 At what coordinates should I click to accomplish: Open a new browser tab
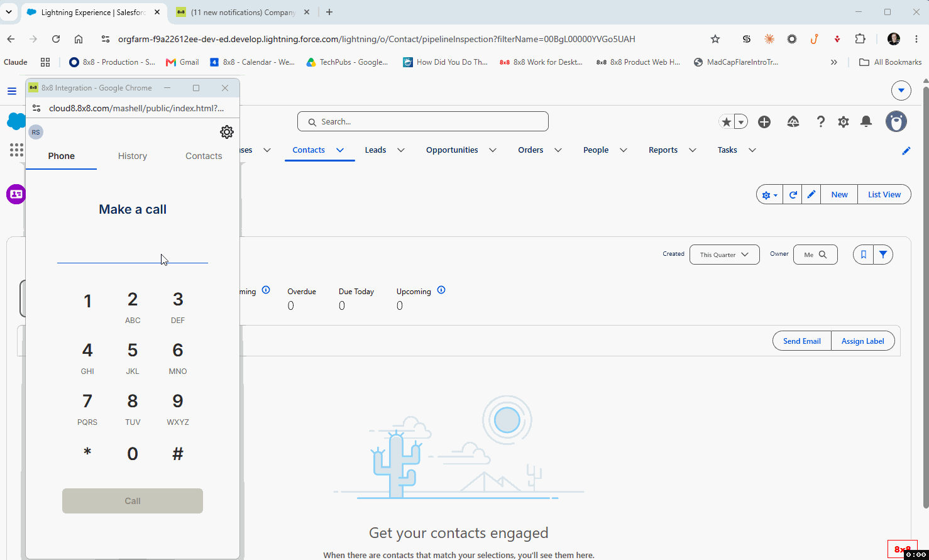[329, 12]
